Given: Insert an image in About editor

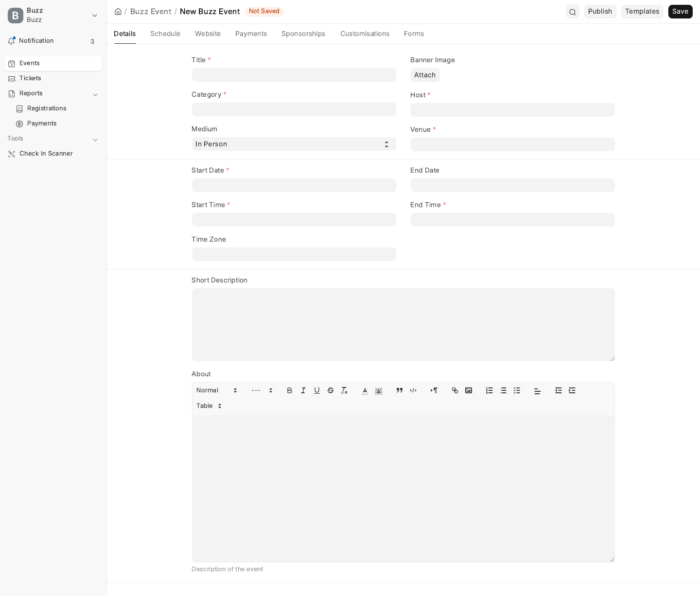Looking at the screenshot, I should (x=469, y=390).
